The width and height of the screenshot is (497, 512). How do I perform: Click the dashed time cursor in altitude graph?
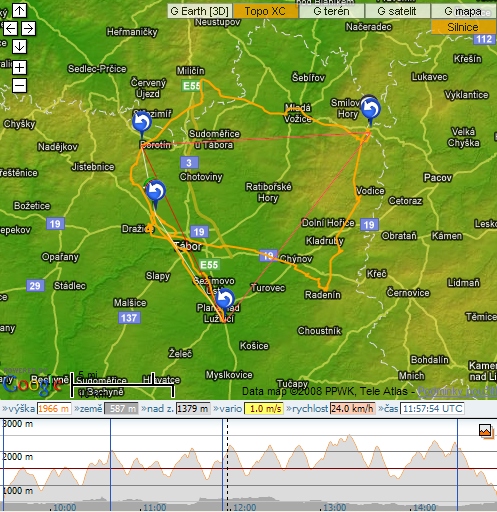[227, 465]
